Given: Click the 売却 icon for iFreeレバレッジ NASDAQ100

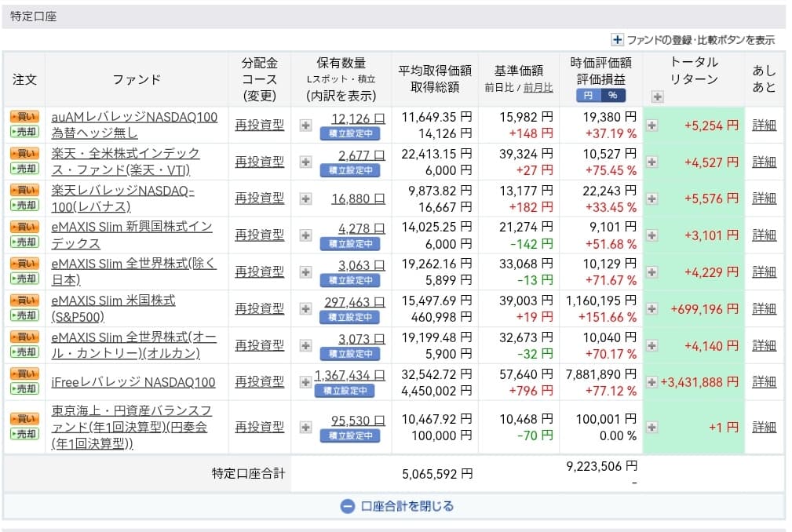Looking at the screenshot, I should pyautogui.click(x=24, y=389).
